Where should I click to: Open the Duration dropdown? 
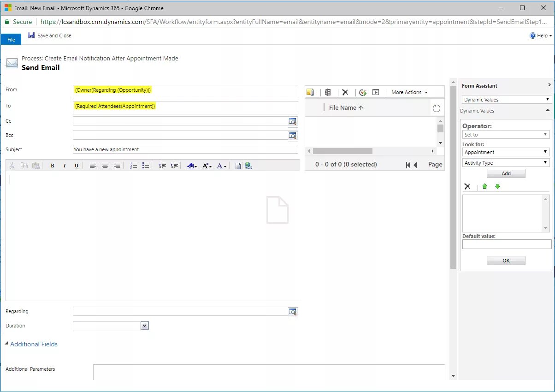[x=145, y=326]
